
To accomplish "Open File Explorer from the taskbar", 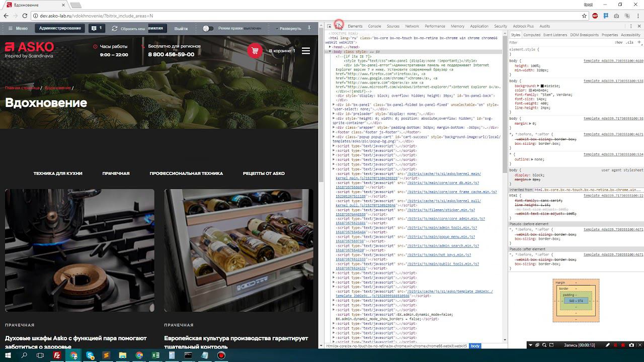I will pos(123,355).
